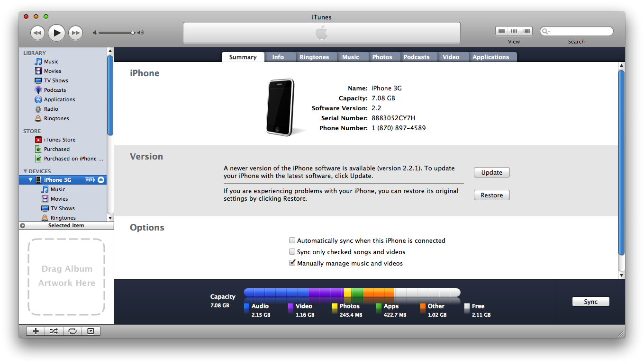Open Radio in the sidebar
Viewport: 644px width, 364px height.
click(51, 109)
